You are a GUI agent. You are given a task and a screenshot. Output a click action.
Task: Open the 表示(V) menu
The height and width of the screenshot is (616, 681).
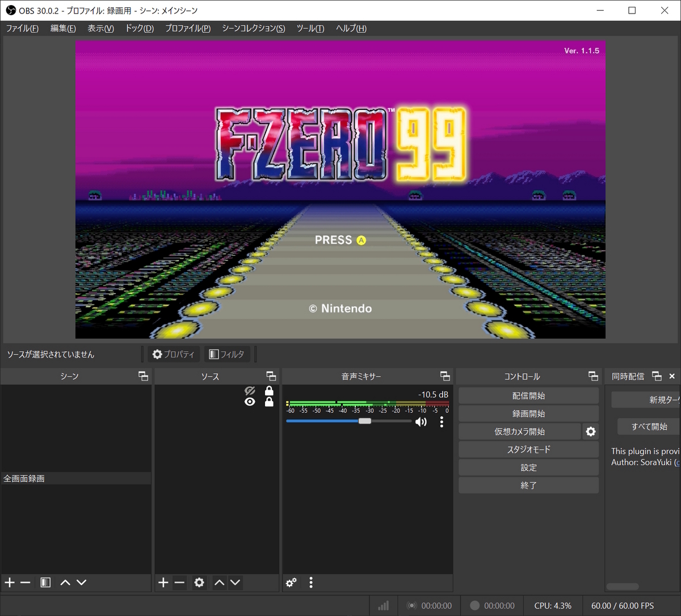(100, 28)
